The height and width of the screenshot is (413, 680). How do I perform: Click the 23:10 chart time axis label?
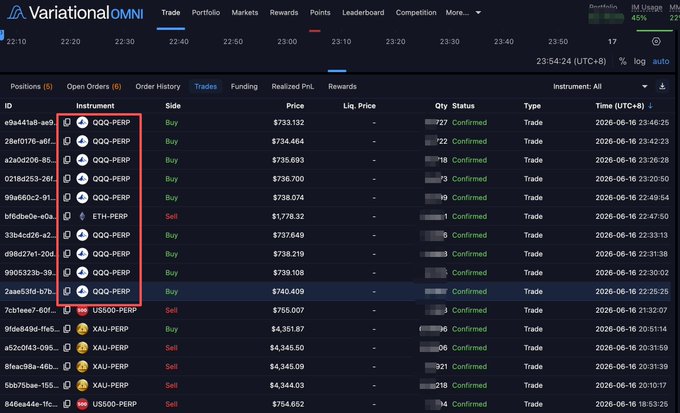coord(341,41)
